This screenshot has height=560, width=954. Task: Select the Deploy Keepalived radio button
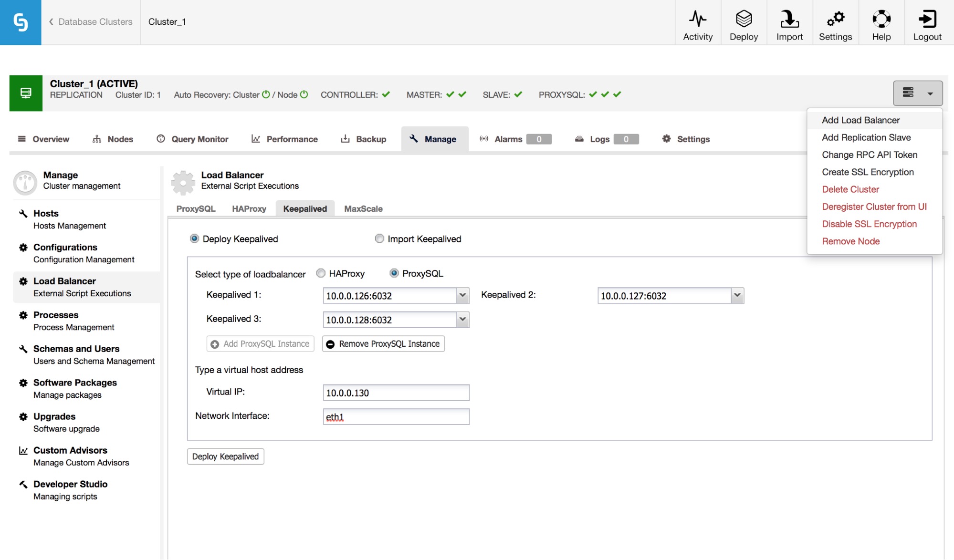point(194,238)
